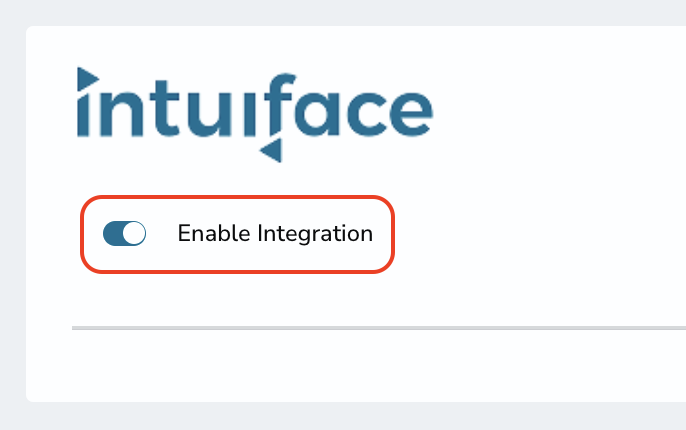The width and height of the screenshot is (686, 430).
Task: Click the letter c in the Intuiface logo
Action: point(366,114)
